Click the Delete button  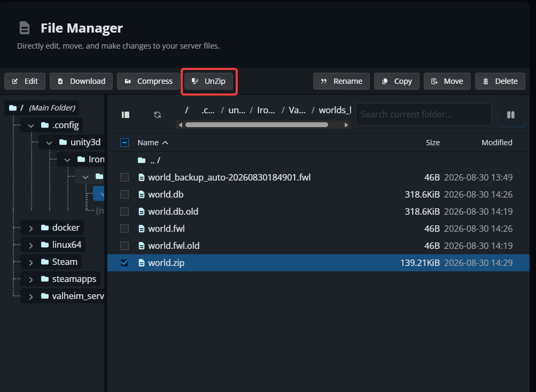pyautogui.click(x=500, y=81)
